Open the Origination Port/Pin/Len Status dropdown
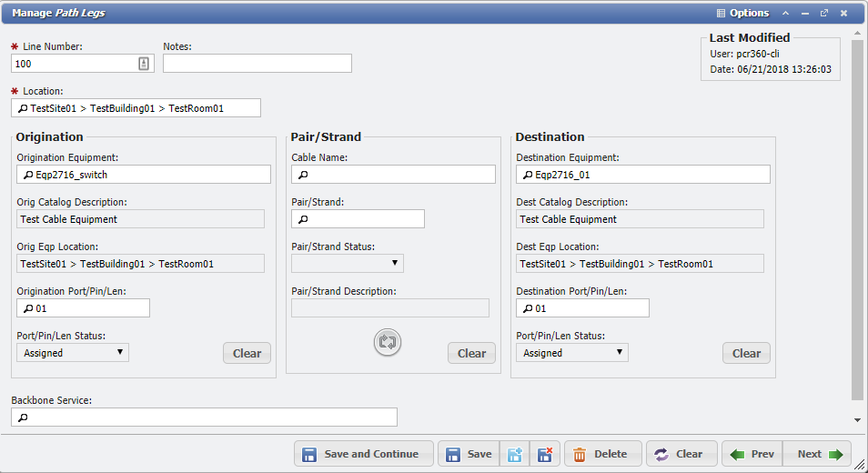The image size is (868, 473). 73,353
